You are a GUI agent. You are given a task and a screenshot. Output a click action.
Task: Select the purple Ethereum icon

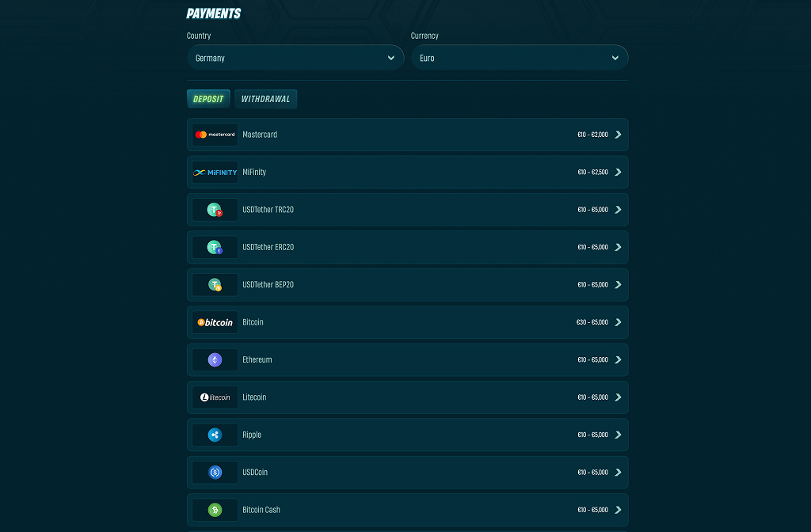point(215,360)
